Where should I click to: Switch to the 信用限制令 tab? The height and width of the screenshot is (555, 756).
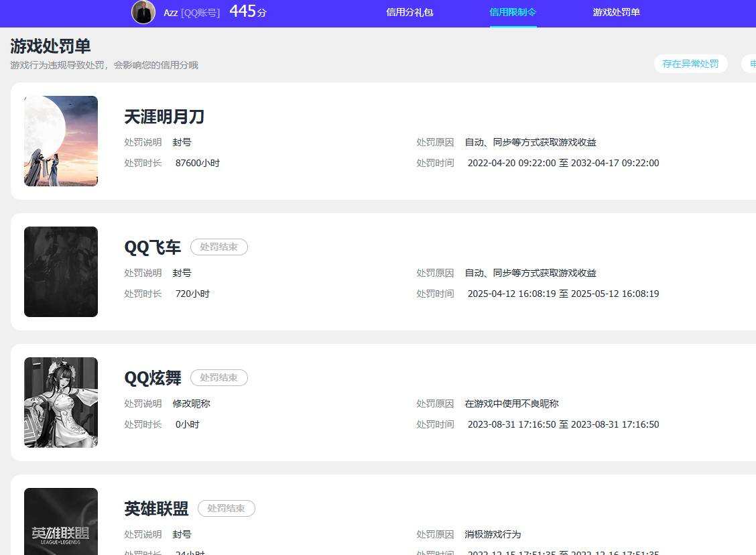513,12
